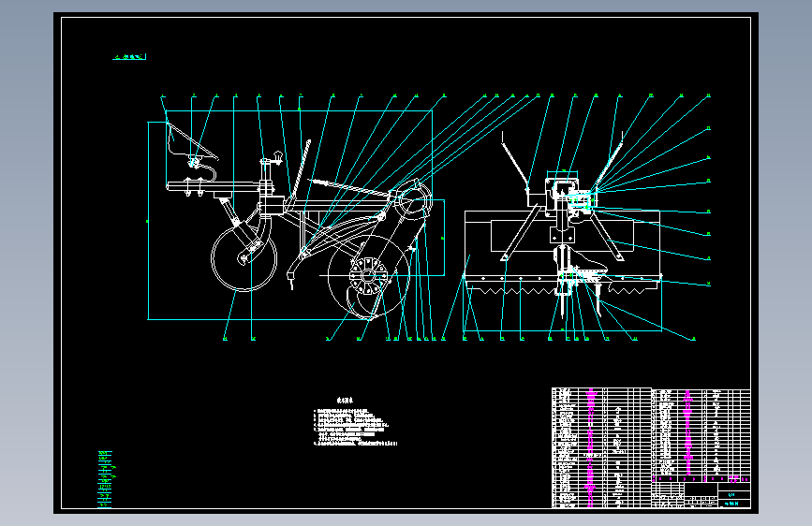
Task: Select the green vertical text block near the bottom-left border
Action: pyautogui.click(x=105, y=479)
